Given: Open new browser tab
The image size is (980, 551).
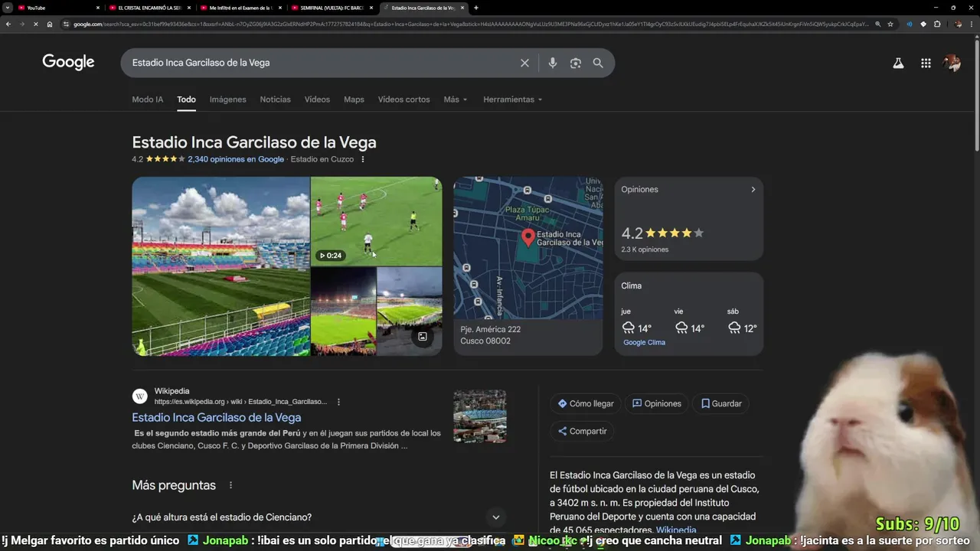Looking at the screenshot, I should tap(476, 8).
